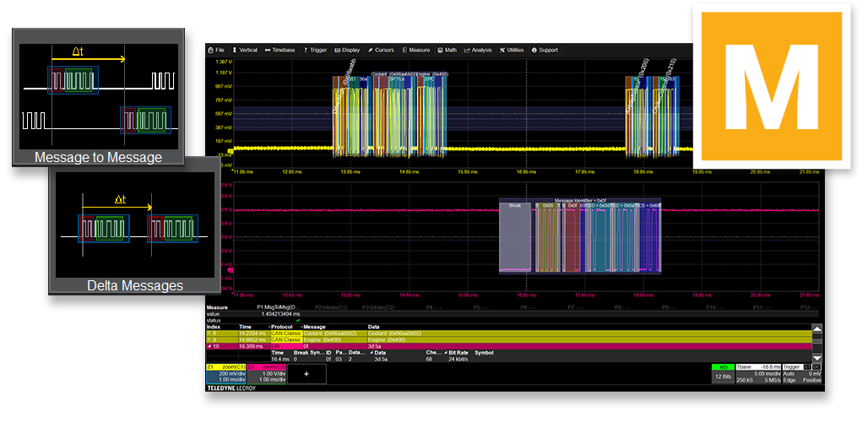Click the plus add-trace box
This screenshot has height=422, width=868.
click(x=307, y=374)
